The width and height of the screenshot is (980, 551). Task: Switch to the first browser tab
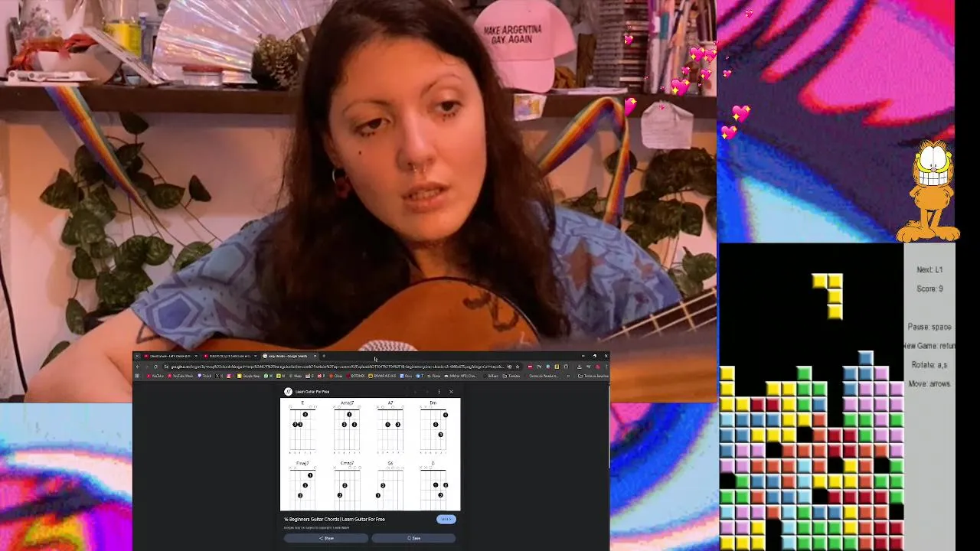(169, 356)
